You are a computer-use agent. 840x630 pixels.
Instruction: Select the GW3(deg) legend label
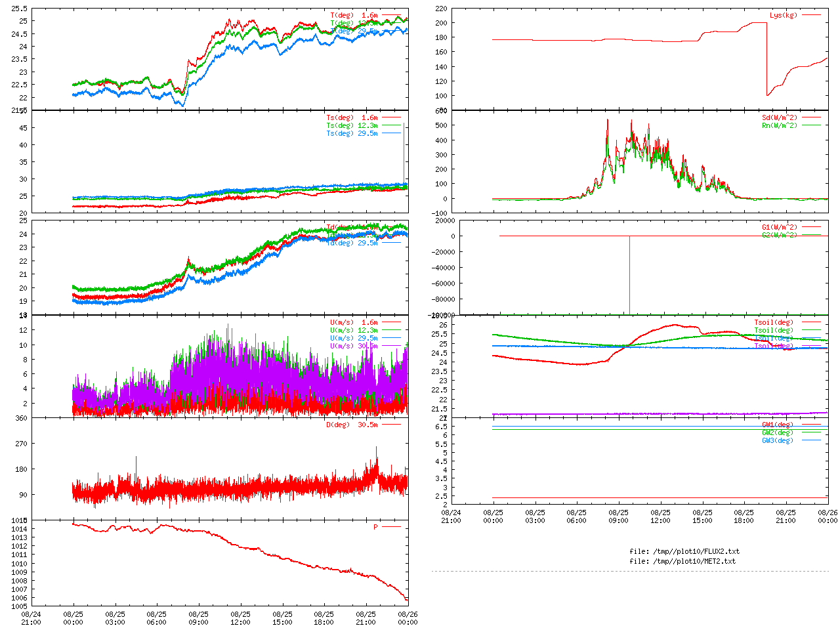click(778, 440)
